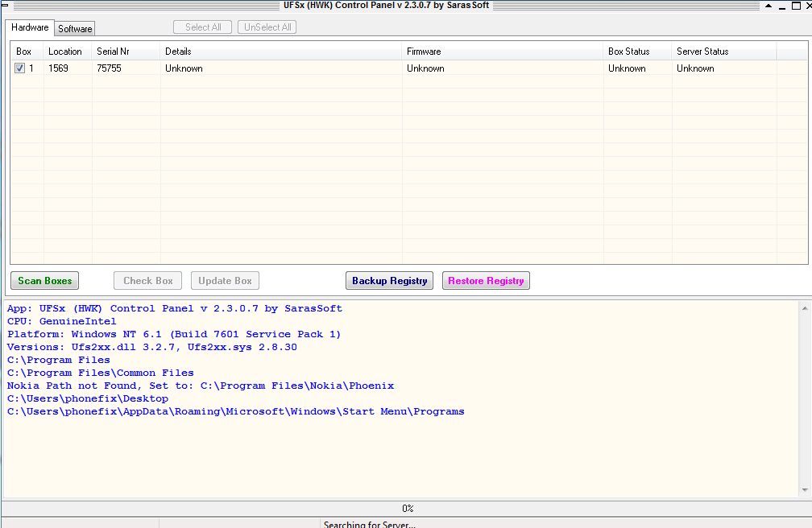Click the Unknown value under Box Status
The width and height of the screenshot is (812, 528).
coord(627,68)
